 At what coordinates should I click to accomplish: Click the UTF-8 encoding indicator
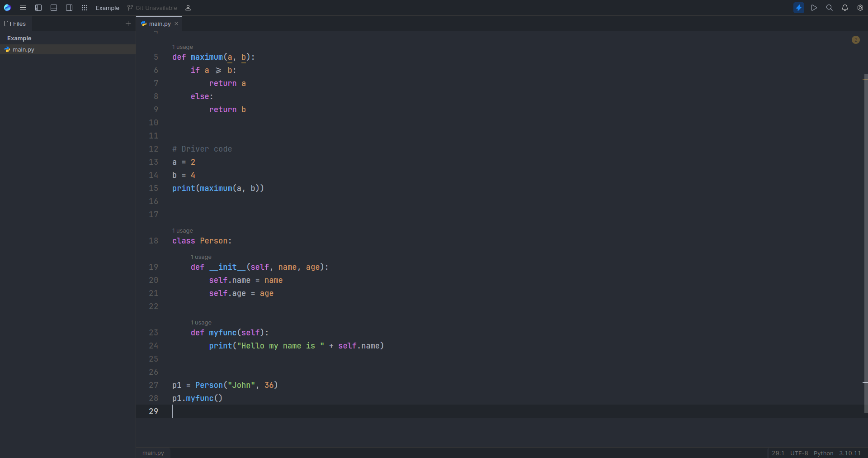click(799, 453)
